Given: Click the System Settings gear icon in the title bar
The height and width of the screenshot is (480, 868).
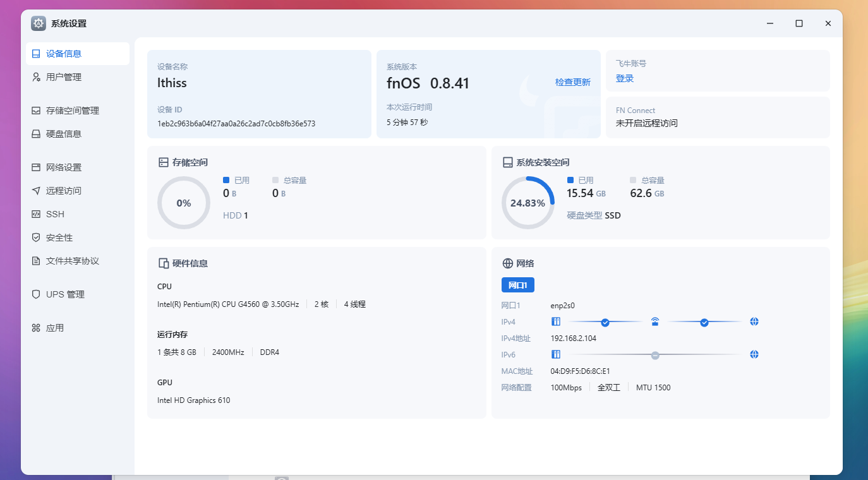Looking at the screenshot, I should pyautogui.click(x=39, y=23).
